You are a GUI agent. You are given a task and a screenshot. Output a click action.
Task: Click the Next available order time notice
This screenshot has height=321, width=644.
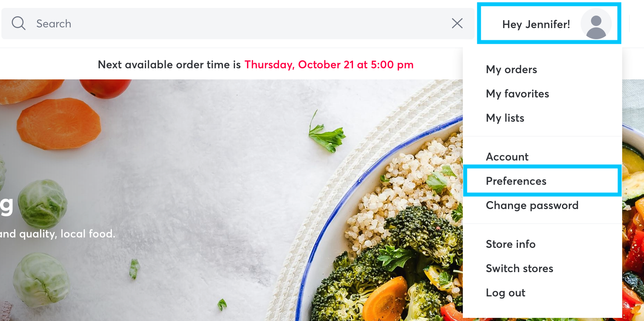tap(256, 64)
